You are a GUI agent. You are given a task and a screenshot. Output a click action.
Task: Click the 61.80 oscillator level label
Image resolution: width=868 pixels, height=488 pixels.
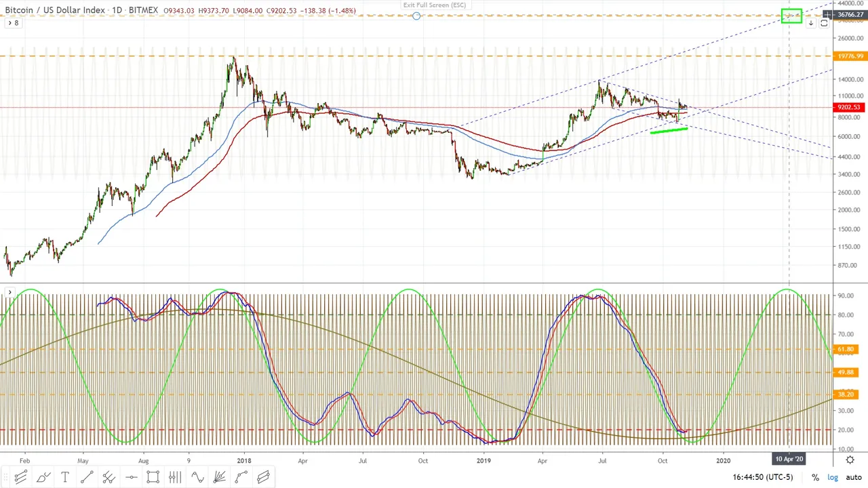[846, 350]
